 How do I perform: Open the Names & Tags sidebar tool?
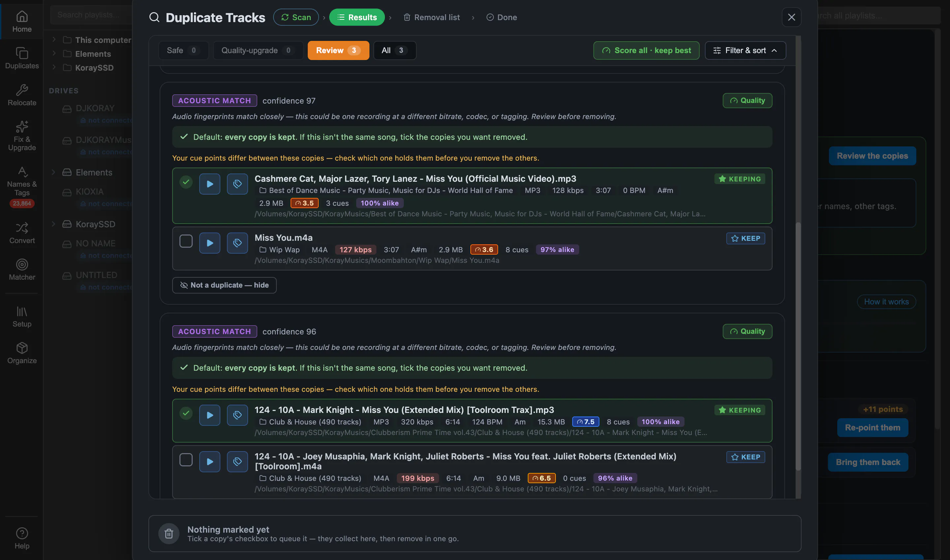coord(21,187)
